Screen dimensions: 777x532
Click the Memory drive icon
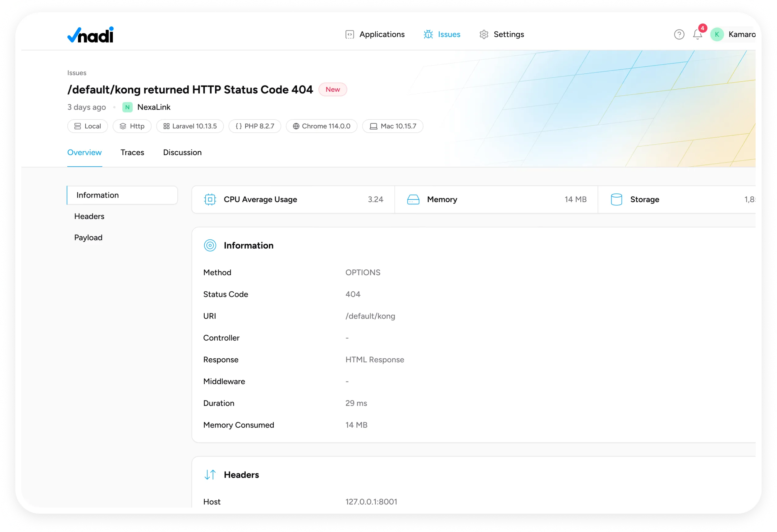pos(413,199)
